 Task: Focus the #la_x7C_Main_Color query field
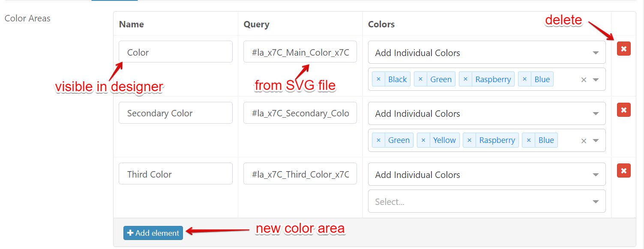300,52
